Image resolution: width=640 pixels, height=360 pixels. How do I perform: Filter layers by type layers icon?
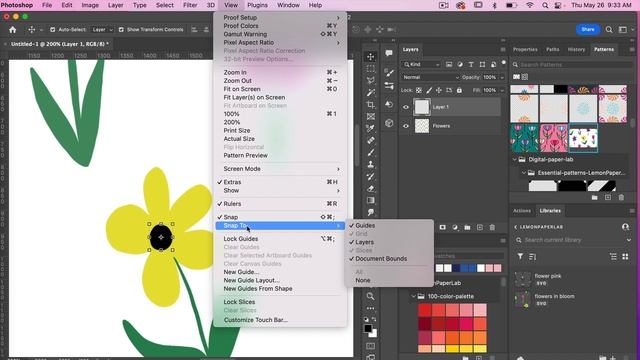click(471, 64)
